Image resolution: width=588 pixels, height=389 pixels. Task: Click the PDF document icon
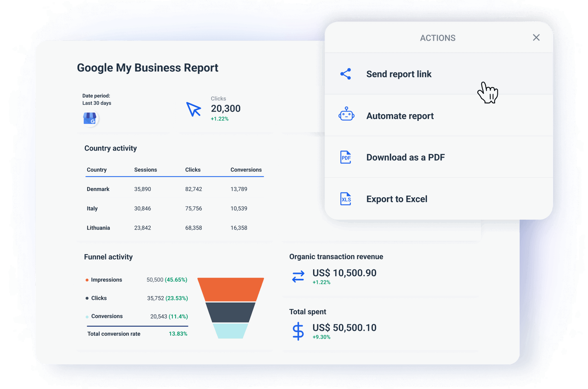click(346, 157)
